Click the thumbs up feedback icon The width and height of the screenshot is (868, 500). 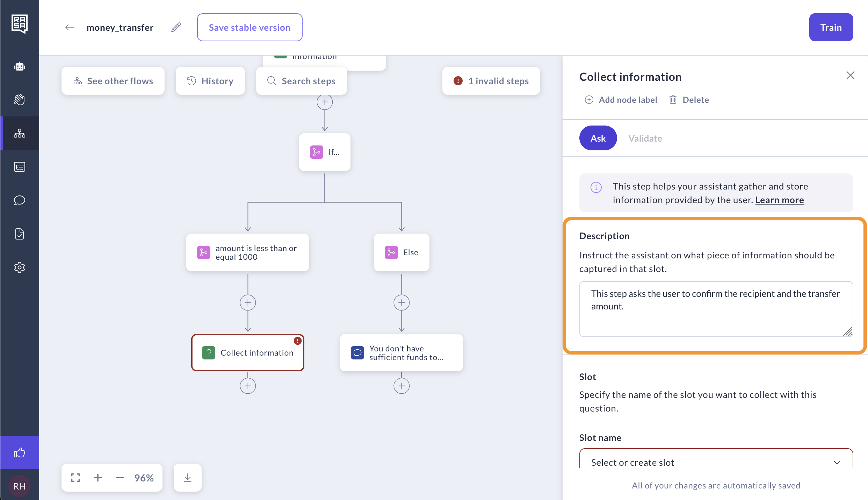point(20,453)
